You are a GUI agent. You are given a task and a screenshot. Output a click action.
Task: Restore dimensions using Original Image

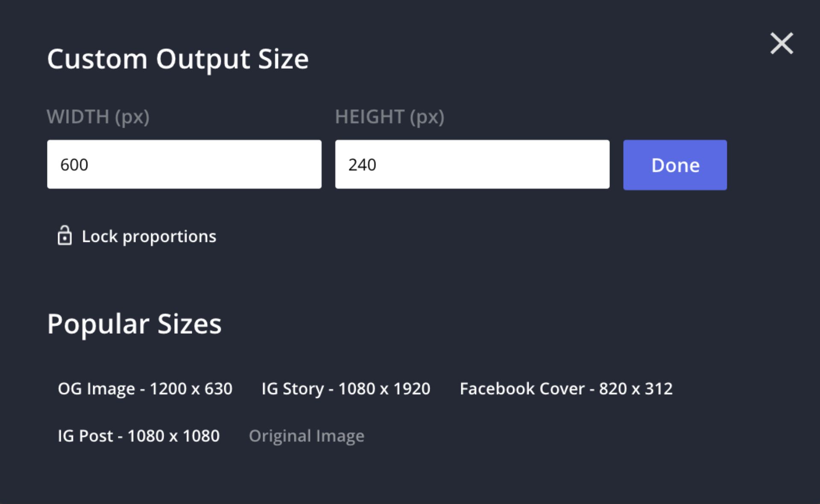307,435
